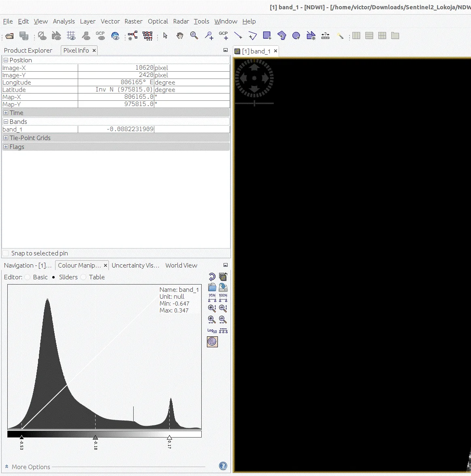Collapse the Position section

(x=6, y=60)
